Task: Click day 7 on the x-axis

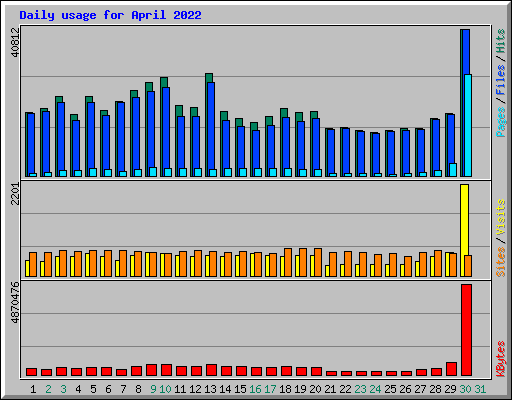Action: click(x=123, y=389)
